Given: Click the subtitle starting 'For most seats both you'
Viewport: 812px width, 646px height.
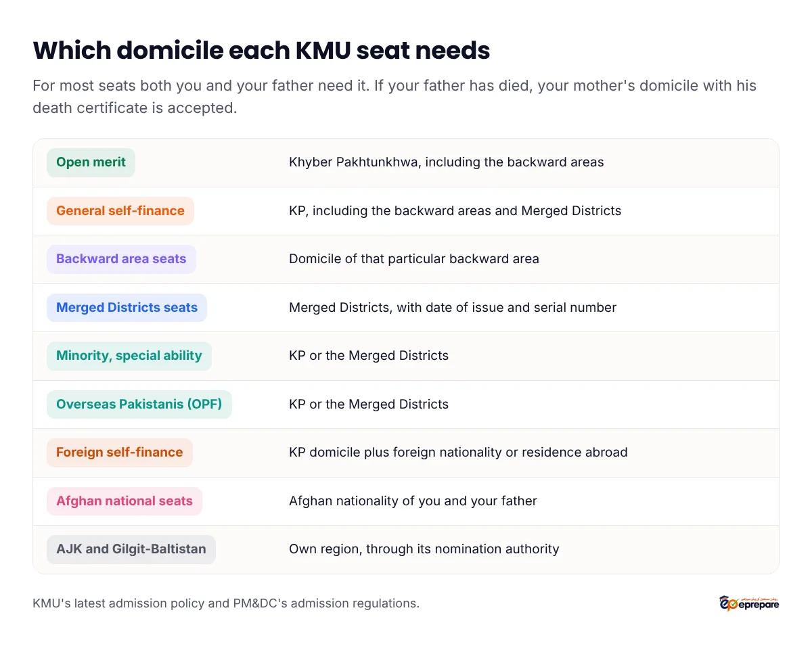Looking at the screenshot, I should click(x=394, y=97).
